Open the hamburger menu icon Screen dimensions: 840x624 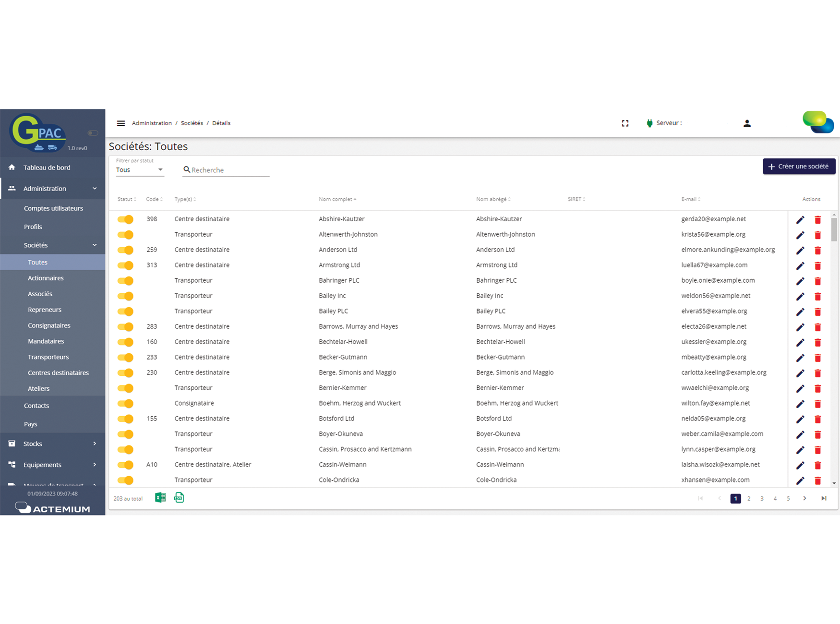121,123
